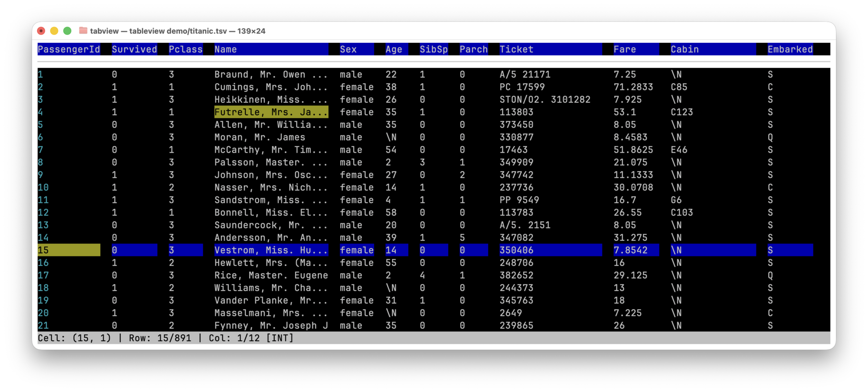Maximize the tabview terminal window

point(68,31)
